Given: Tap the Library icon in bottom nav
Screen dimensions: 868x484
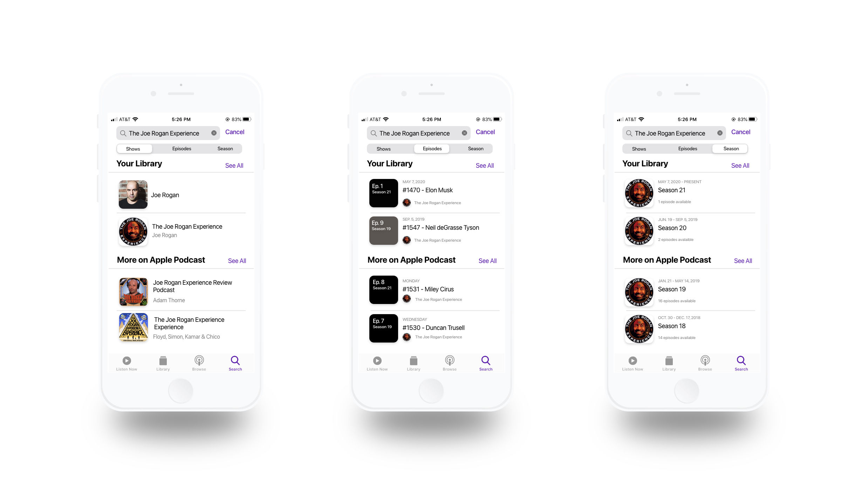Looking at the screenshot, I should point(163,362).
